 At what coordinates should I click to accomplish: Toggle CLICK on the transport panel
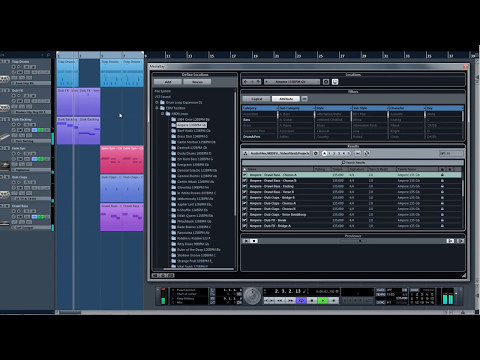(x=380, y=290)
